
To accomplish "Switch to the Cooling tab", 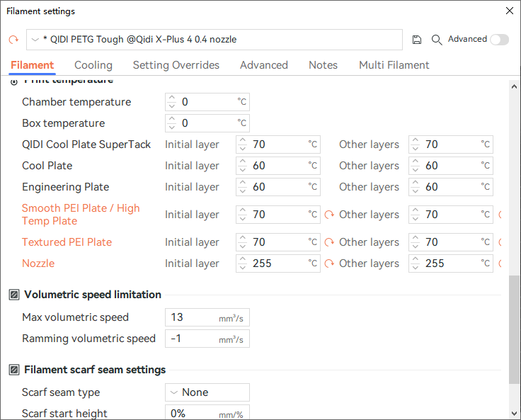I will 93,65.
